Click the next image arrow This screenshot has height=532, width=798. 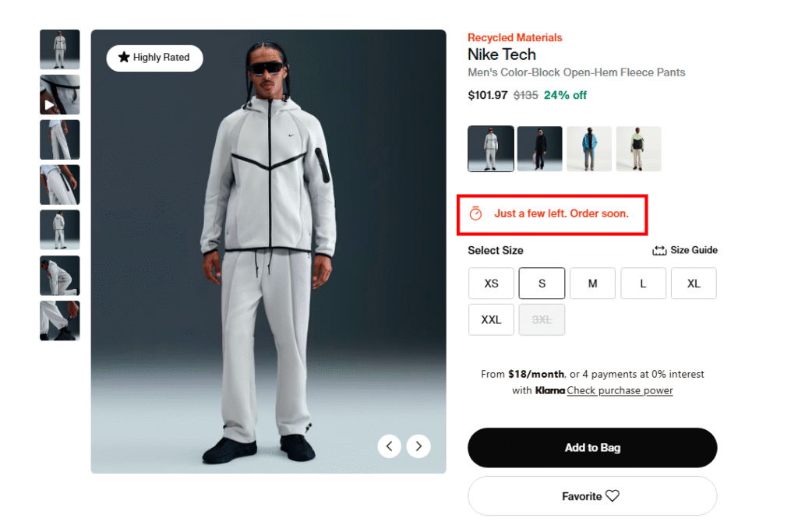coord(418,446)
